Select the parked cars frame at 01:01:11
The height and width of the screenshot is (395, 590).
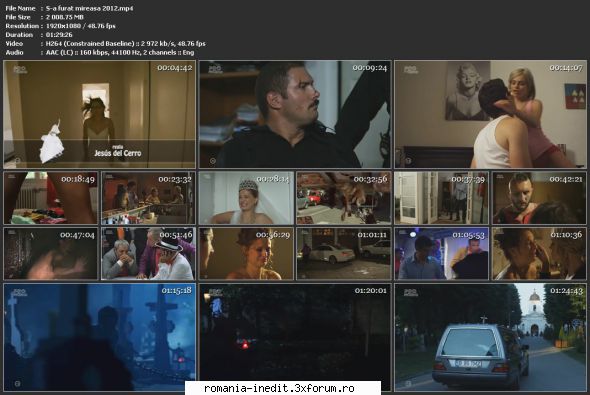pyautogui.click(x=344, y=254)
